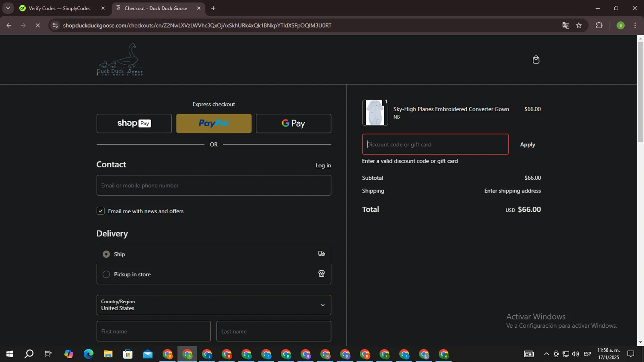Stop loading the page
Viewport: 644px width, 362px height.
38,25
